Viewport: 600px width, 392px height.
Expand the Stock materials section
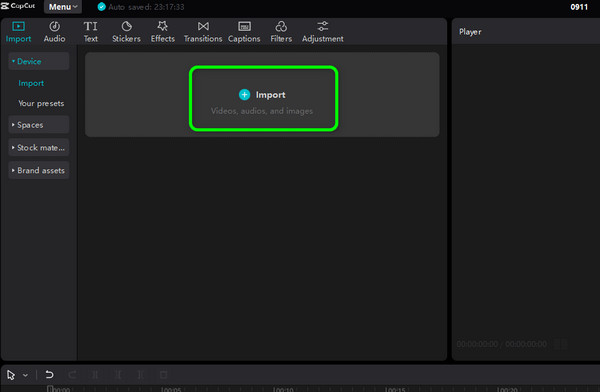point(39,147)
